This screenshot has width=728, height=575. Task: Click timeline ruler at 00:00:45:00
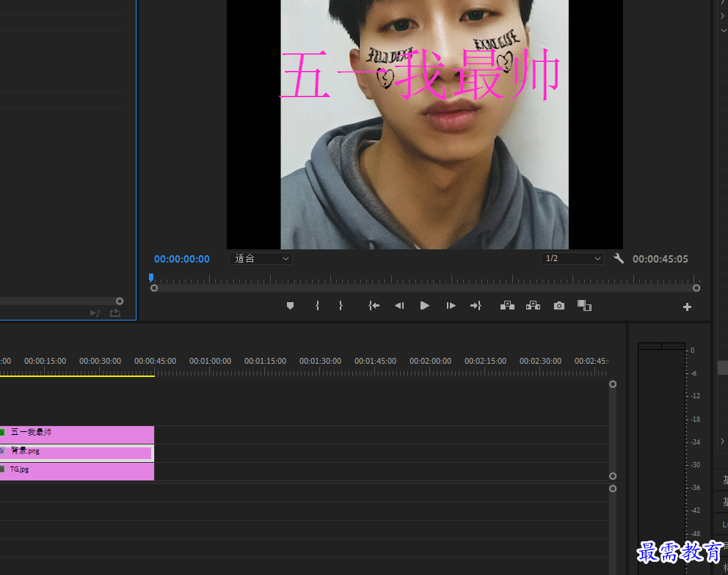155,361
